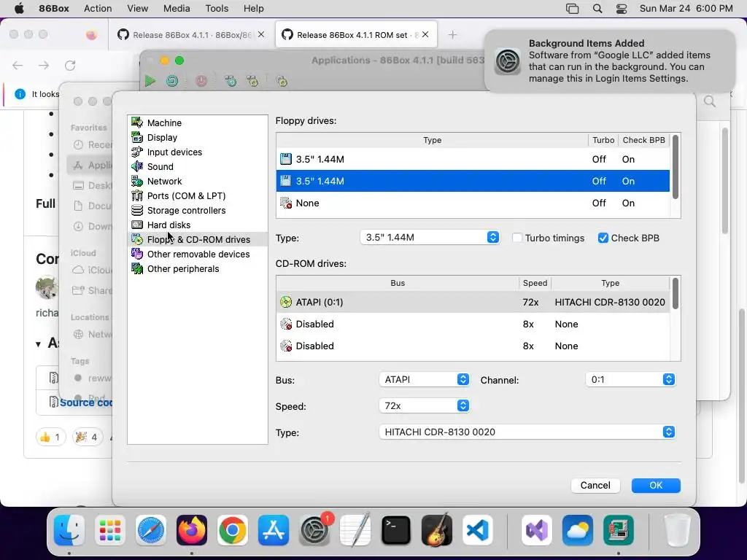Open System Settings from the dock
This screenshot has width=747, height=560.
314,530
